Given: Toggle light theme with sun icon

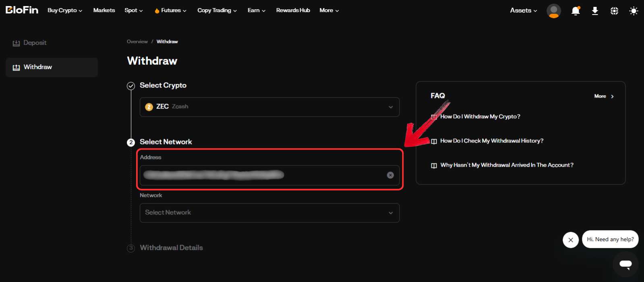Looking at the screenshot, I should click(x=634, y=11).
